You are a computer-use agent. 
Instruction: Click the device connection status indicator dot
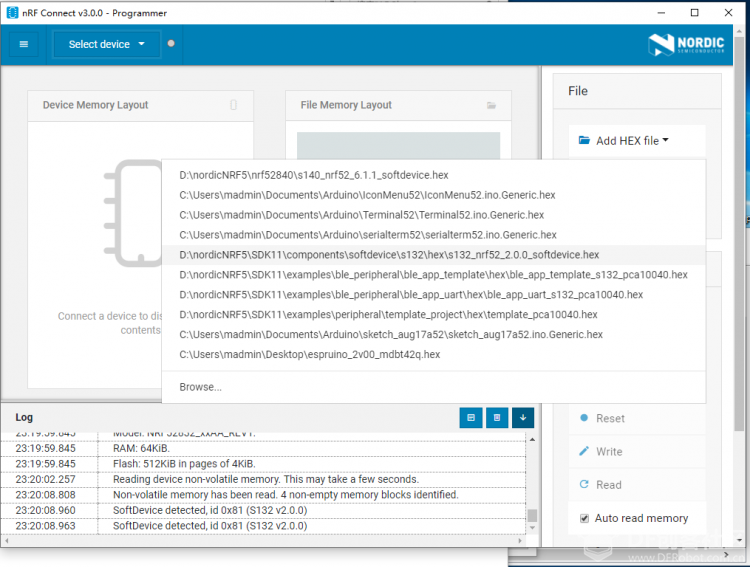point(171,44)
